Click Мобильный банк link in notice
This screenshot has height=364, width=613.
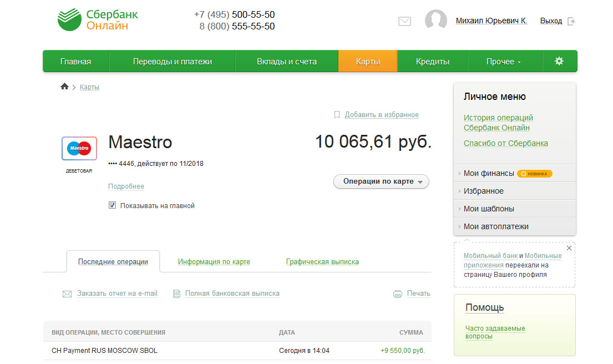coord(490,256)
